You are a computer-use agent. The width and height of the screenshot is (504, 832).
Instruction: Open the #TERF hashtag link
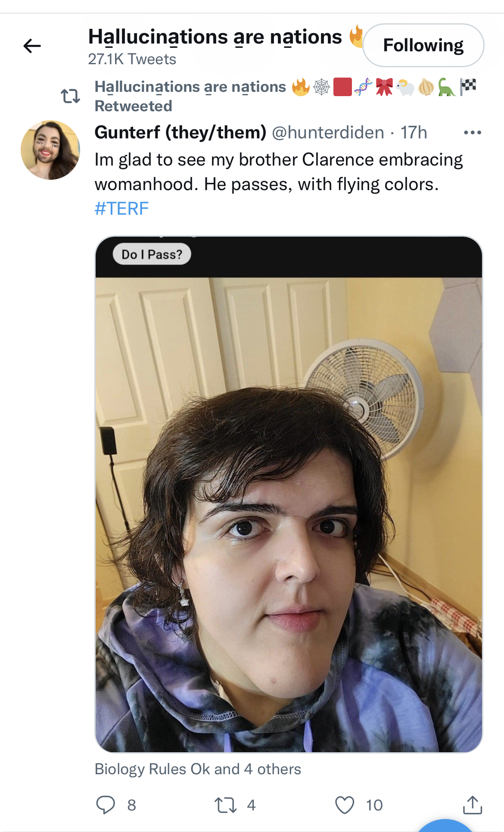[121, 209]
